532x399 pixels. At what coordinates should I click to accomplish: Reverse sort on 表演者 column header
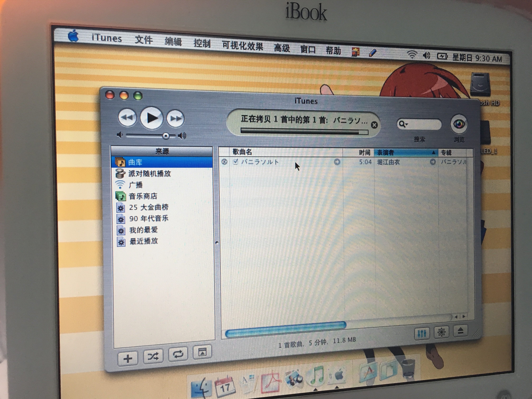point(406,153)
